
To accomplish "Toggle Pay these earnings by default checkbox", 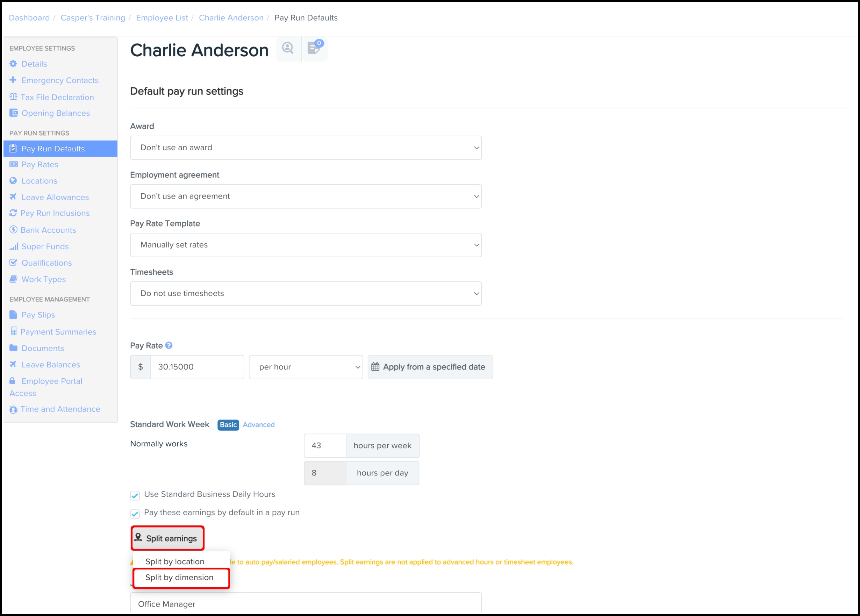I will pos(135,514).
